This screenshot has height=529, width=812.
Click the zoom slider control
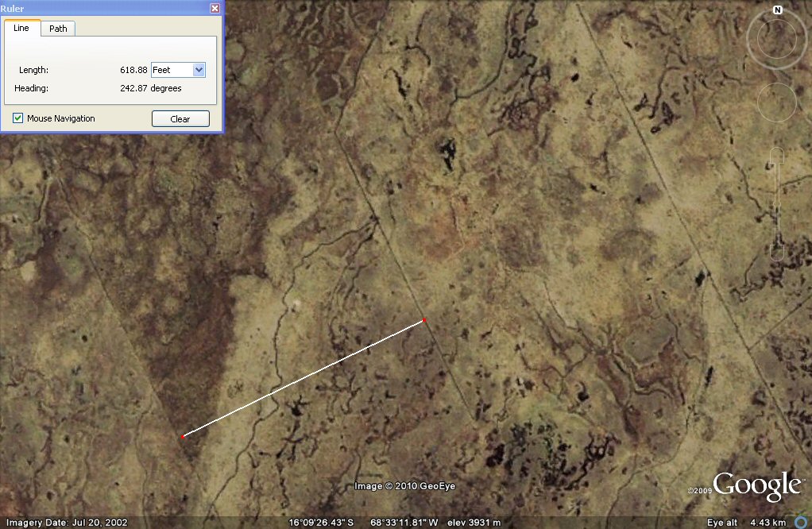pyautogui.click(x=777, y=204)
